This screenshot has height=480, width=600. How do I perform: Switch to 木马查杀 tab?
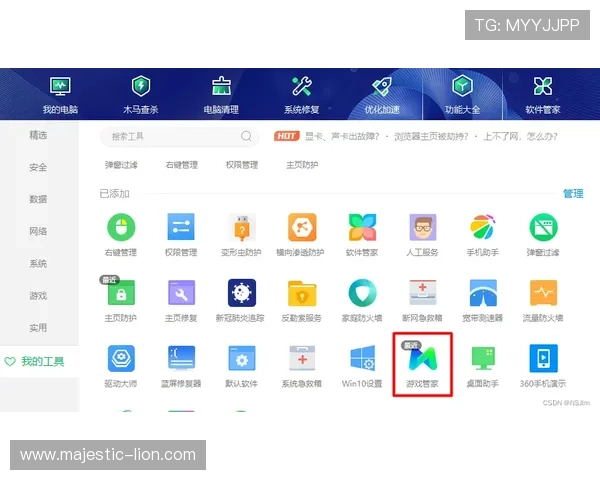tap(140, 96)
